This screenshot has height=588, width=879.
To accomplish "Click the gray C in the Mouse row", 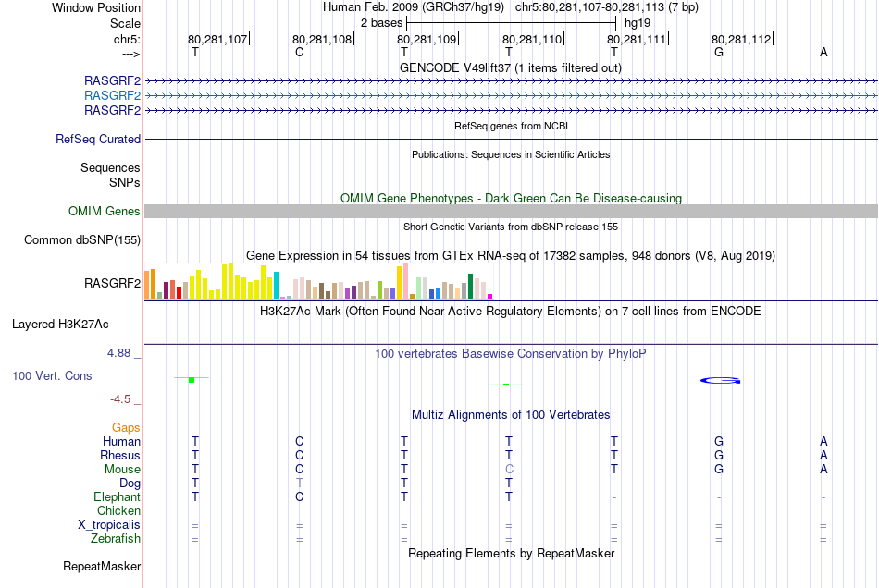I will point(509,470).
